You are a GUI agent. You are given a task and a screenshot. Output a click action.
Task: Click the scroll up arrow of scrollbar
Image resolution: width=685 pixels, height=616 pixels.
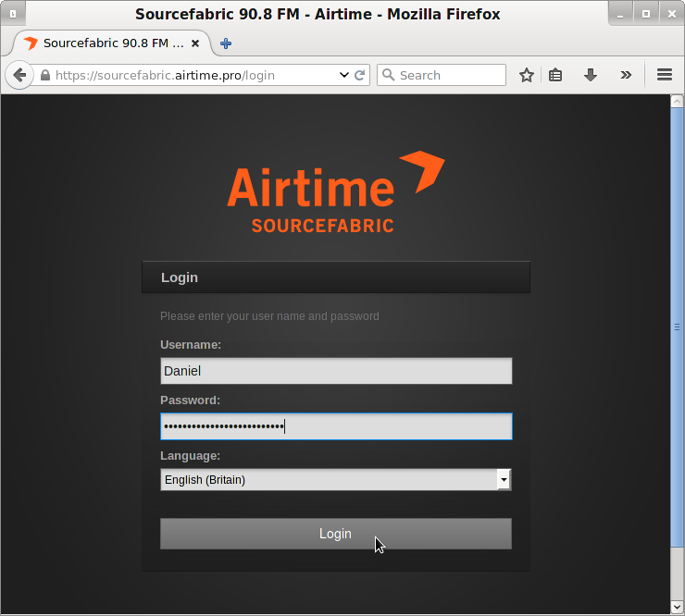[x=677, y=102]
